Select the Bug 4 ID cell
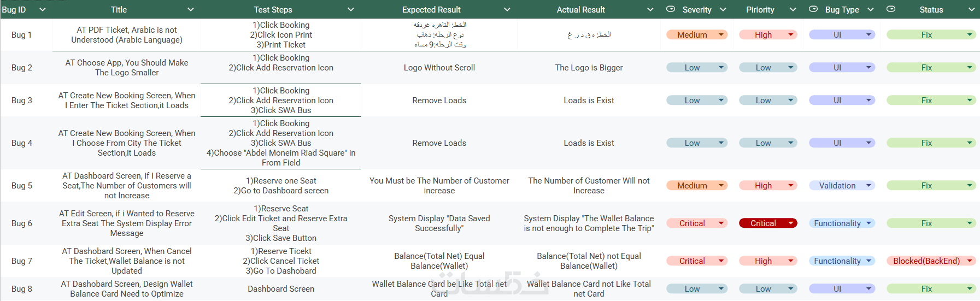980x301 pixels. pos(22,143)
